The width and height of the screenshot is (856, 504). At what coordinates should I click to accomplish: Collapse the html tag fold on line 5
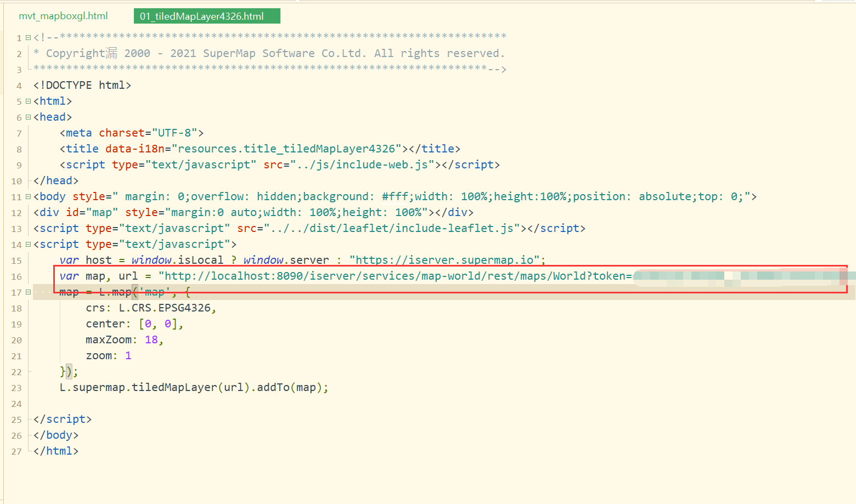pyautogui.click(x=28, y=101)
